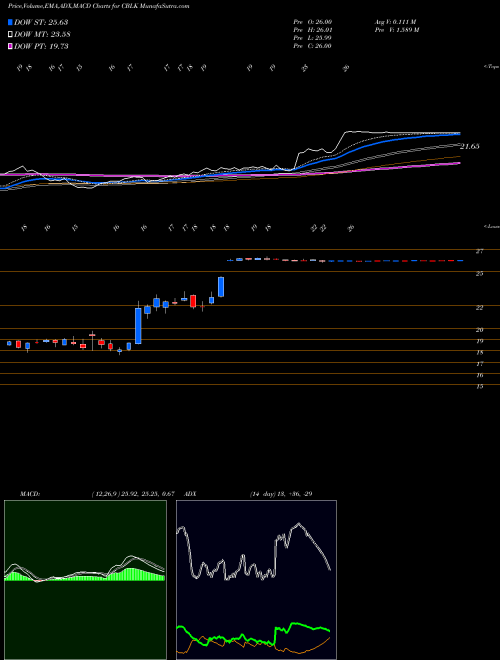Click the '<Lows' label at right edge
500x660 pixels.
(x=491, y=226)
